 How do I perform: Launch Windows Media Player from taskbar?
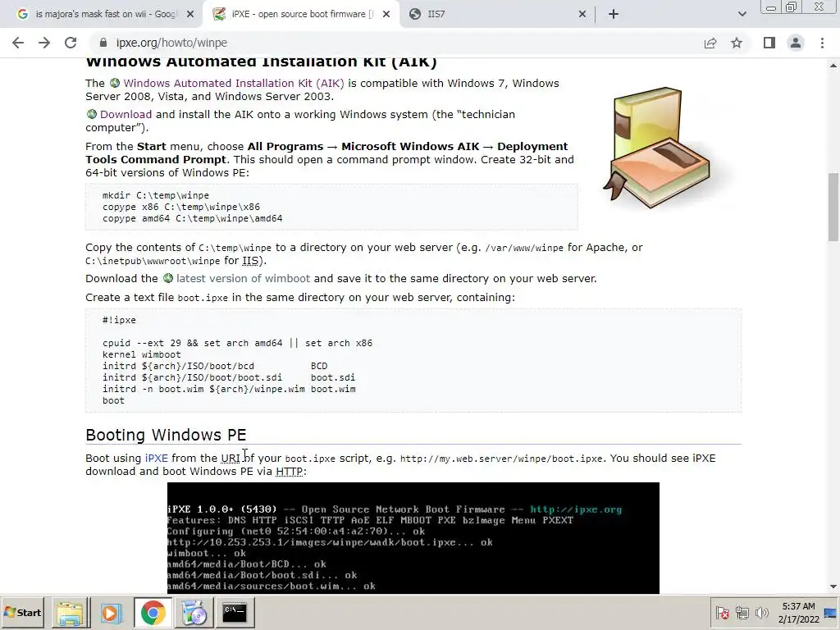pyautogui.click(x=112, y=613)
